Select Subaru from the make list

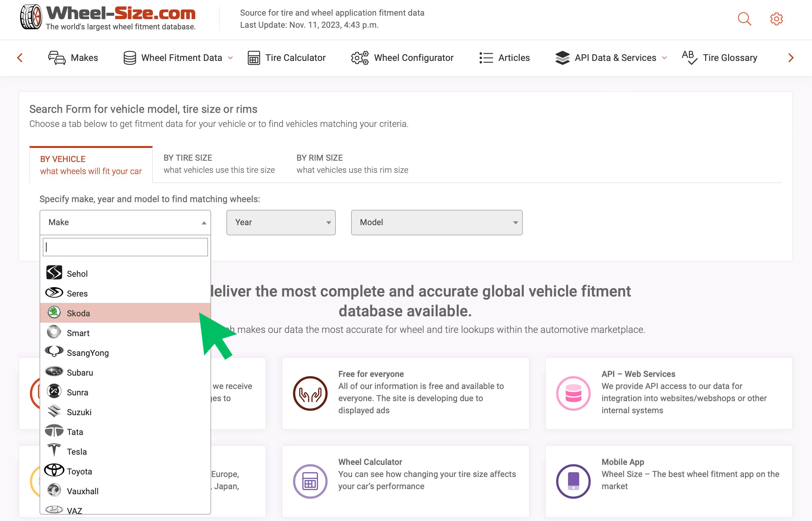125,372
